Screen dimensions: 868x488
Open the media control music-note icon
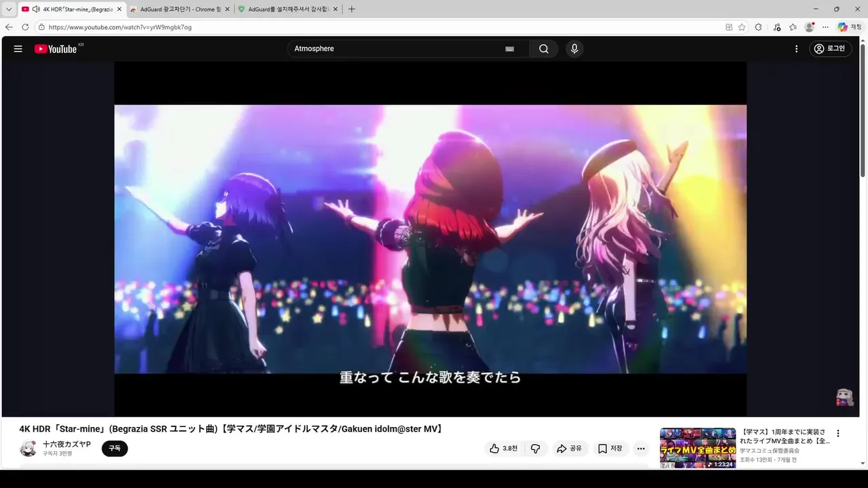(776, 27)
